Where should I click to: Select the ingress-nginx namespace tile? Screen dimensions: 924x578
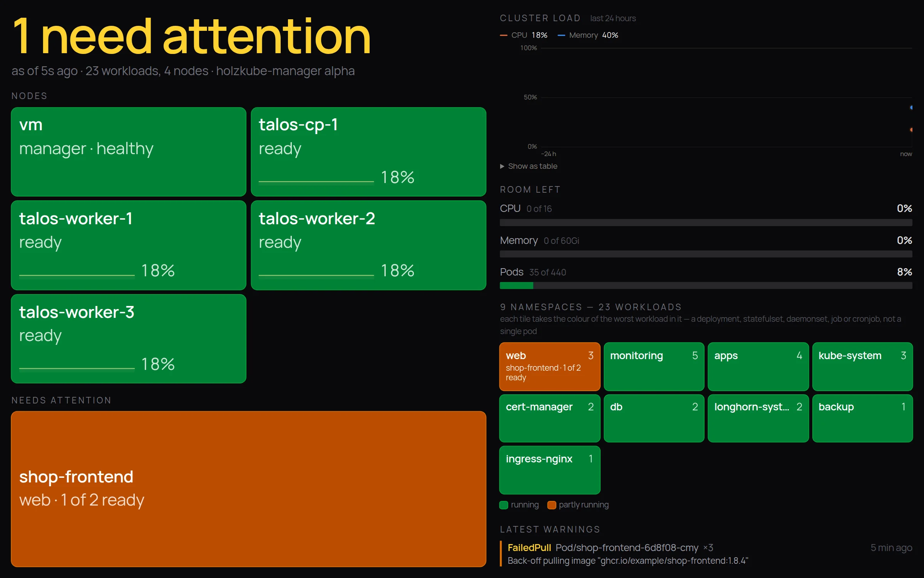tap(550, 470)
